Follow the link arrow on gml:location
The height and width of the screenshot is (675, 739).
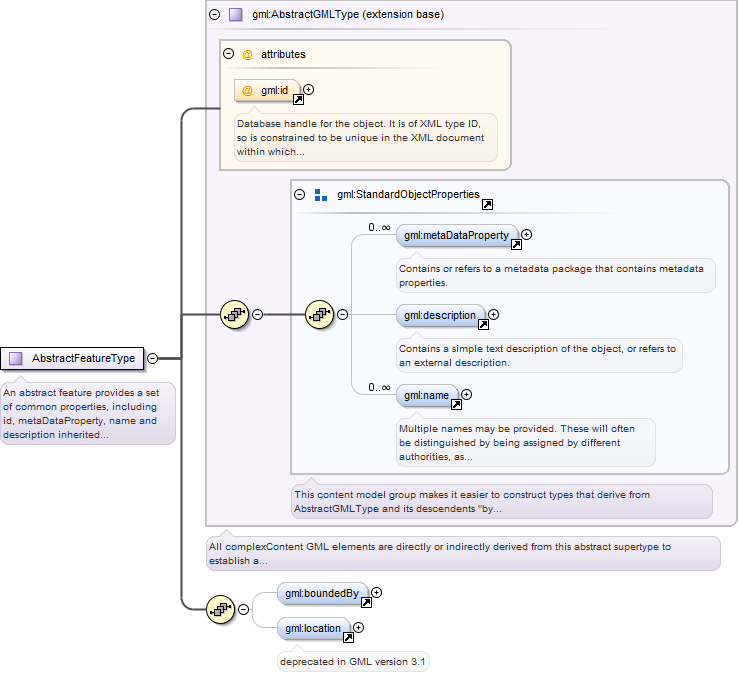pos(348,638)
